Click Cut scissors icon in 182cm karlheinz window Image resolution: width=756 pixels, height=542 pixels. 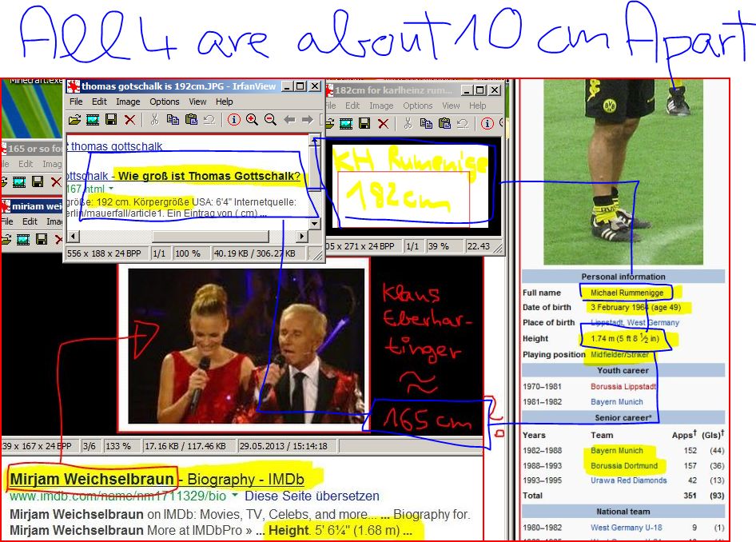[408, 123]
